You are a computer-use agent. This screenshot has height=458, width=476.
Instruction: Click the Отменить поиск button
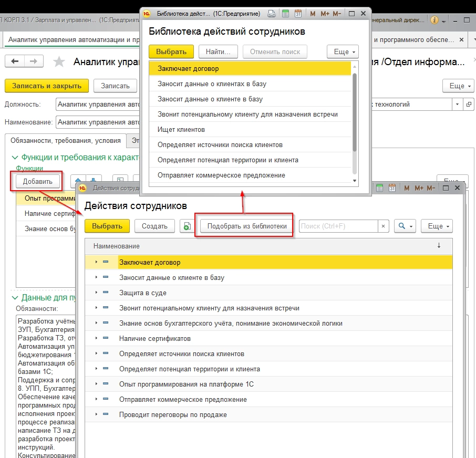point(275,51)
